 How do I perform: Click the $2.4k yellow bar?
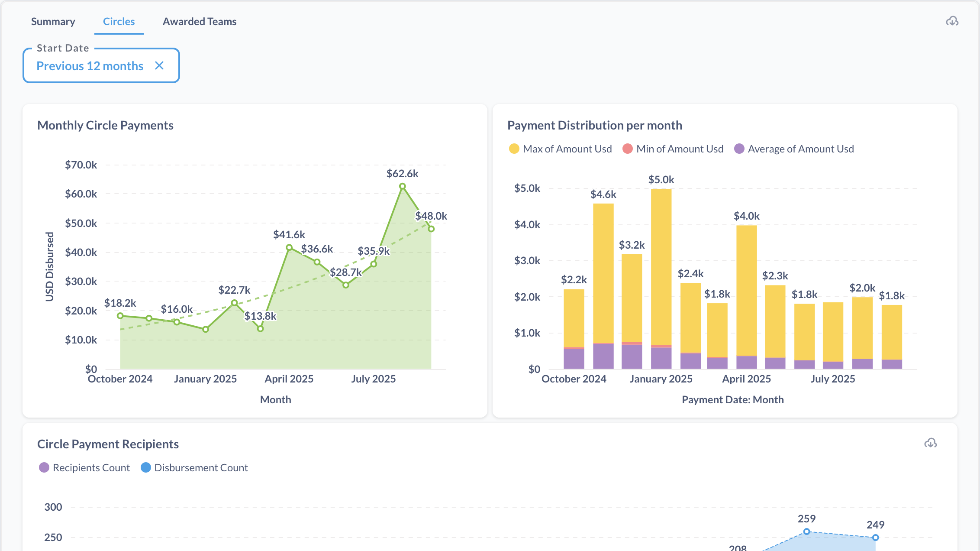[x=691, y=318]
